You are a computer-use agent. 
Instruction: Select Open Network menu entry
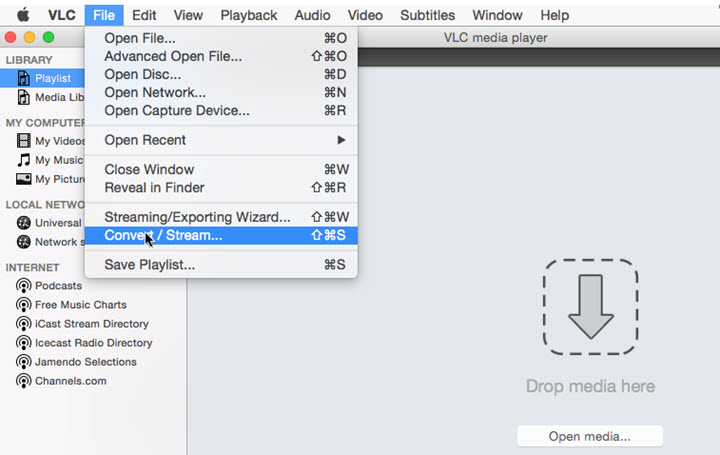155,92
